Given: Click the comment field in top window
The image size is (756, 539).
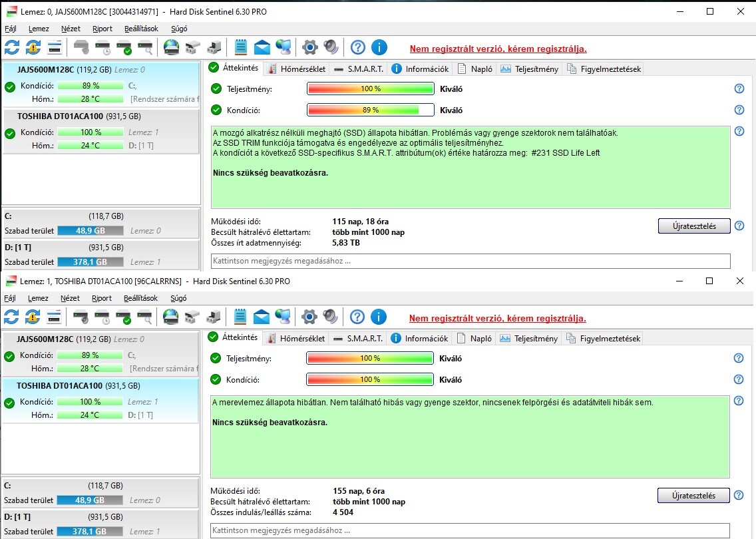Looking at the screenshot, I should pyautogui.click(x=471, y=261).
